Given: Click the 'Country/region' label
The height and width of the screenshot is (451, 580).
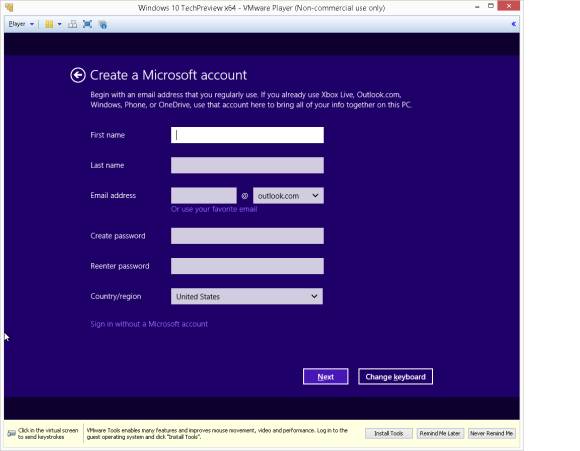Looking at the screenshot, I should click(x=116, y=296).
